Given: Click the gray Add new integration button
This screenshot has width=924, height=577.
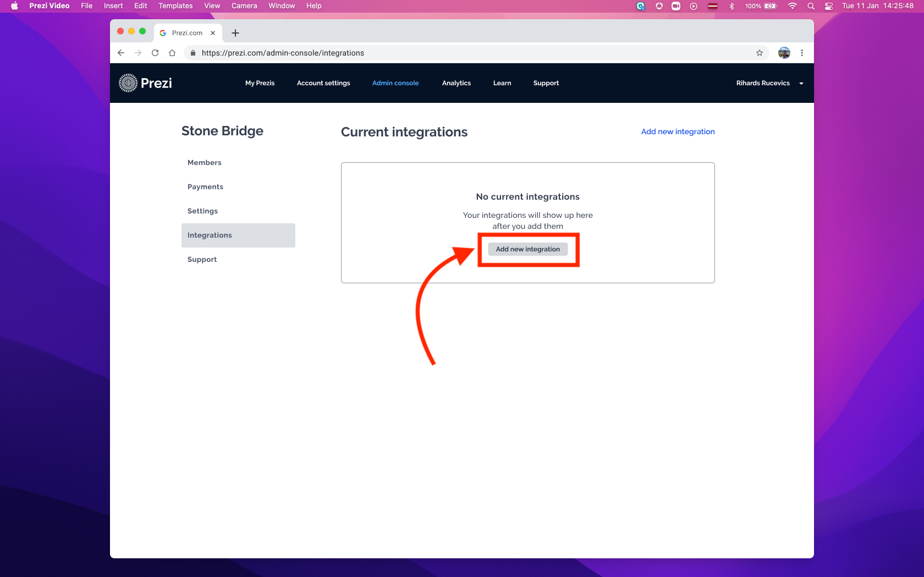Looking at the screenshot, I should (x=527, y=249).
